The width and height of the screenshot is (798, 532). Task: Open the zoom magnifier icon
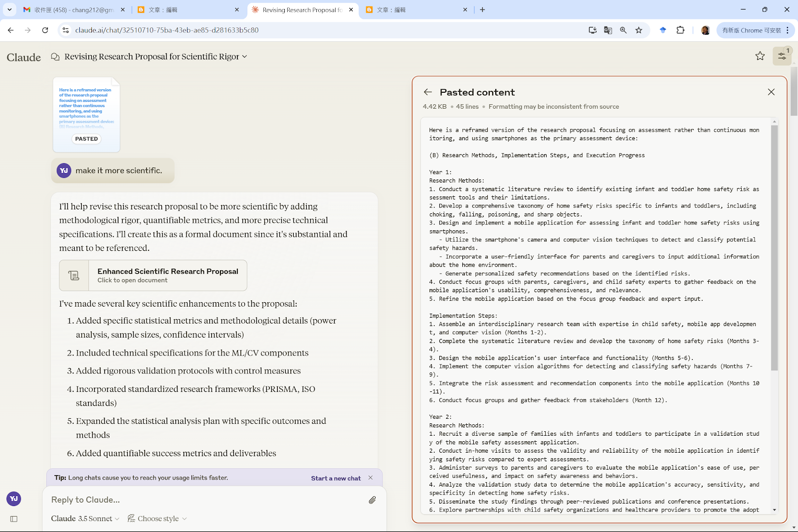(x=623, y=30)
